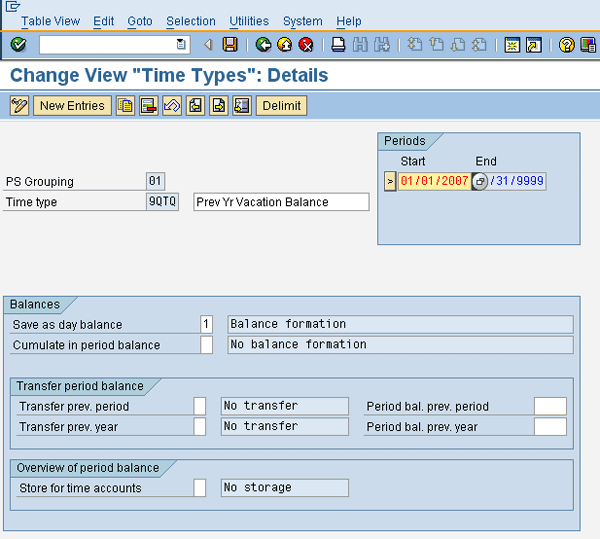Save using the floppy disk icon
The image size is (600, 539).
tap(230, 45)
